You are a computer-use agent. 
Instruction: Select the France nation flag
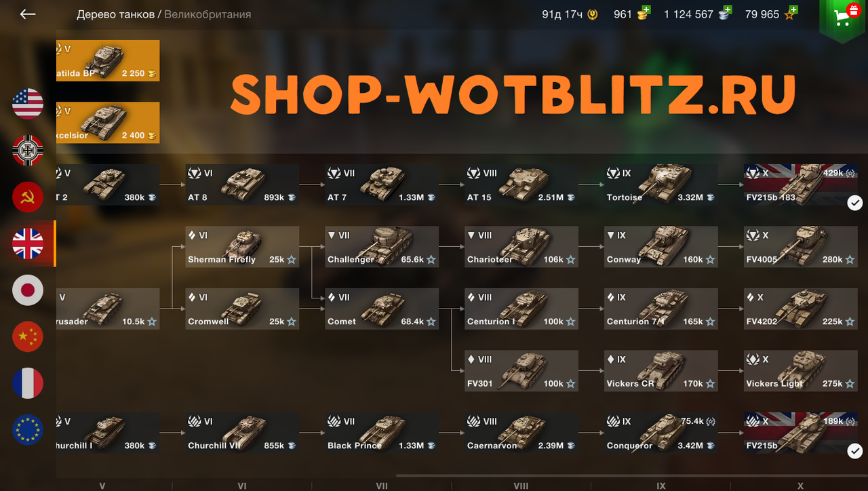tap(28, 383)
